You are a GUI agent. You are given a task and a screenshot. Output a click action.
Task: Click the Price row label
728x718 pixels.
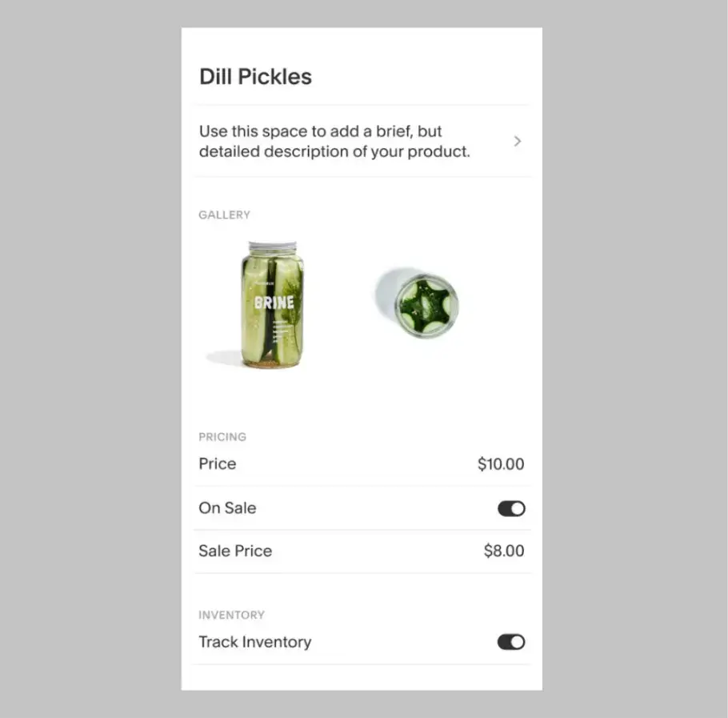pyautogui.click(x=218, y=464)
